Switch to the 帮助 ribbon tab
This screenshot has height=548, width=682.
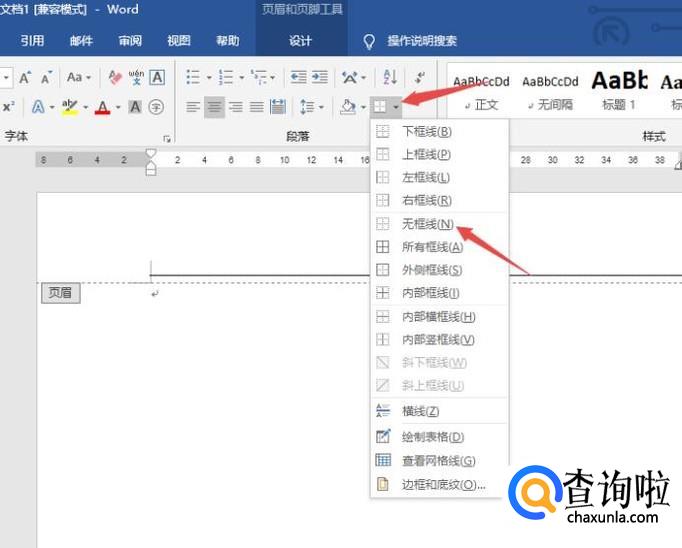coord(228,41)
